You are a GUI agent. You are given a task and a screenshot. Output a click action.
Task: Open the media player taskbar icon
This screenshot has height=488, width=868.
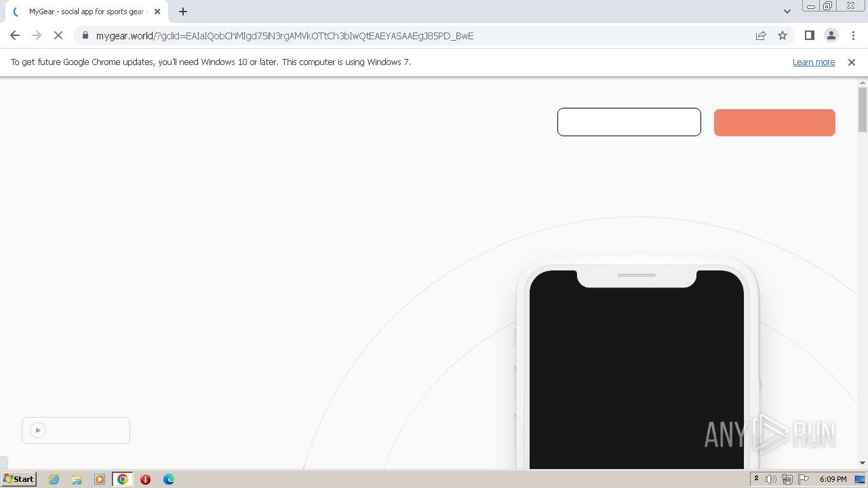[x=100, y=479]
